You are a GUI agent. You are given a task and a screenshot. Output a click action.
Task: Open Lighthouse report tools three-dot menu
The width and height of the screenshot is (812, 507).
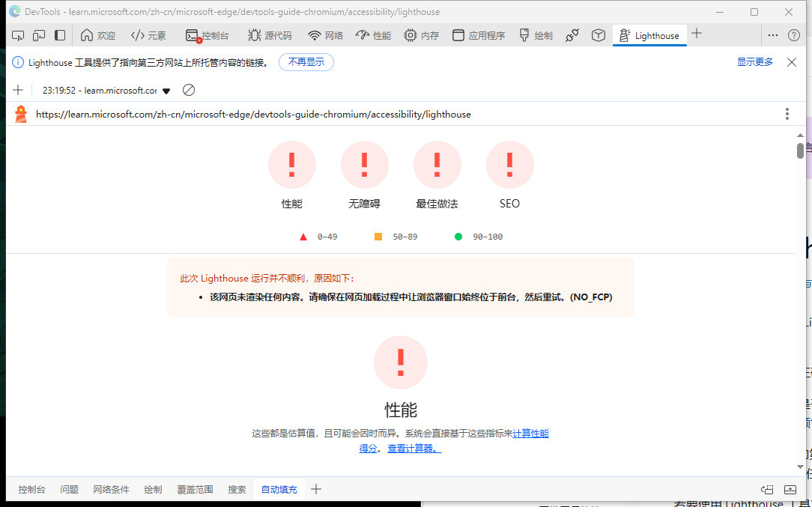coord(787,114)
